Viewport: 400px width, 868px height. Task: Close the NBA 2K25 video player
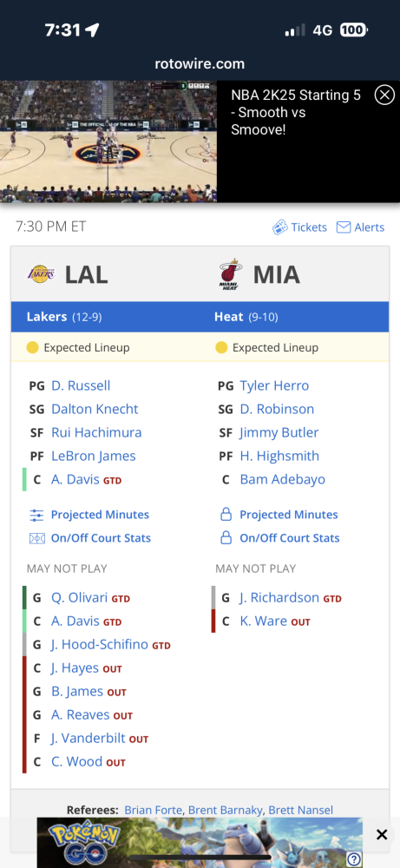pos(384,95)
